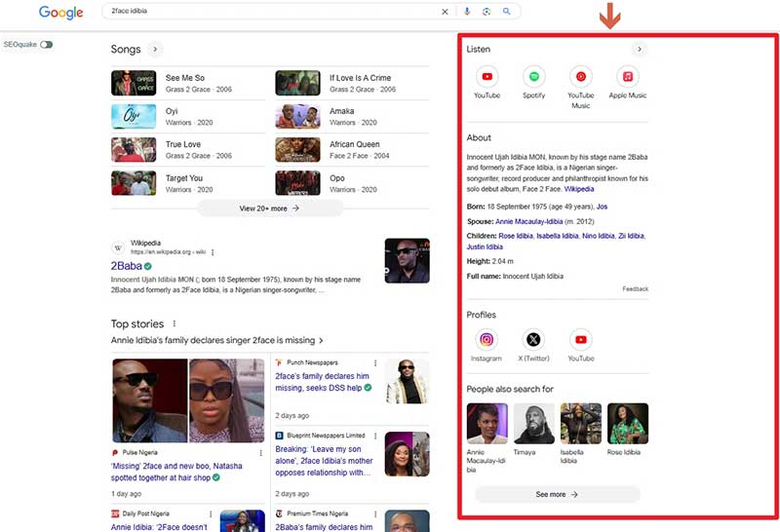This screenshot has width=780, height=532.
Task: Start voice search with microphone icon
Action: 467,11
